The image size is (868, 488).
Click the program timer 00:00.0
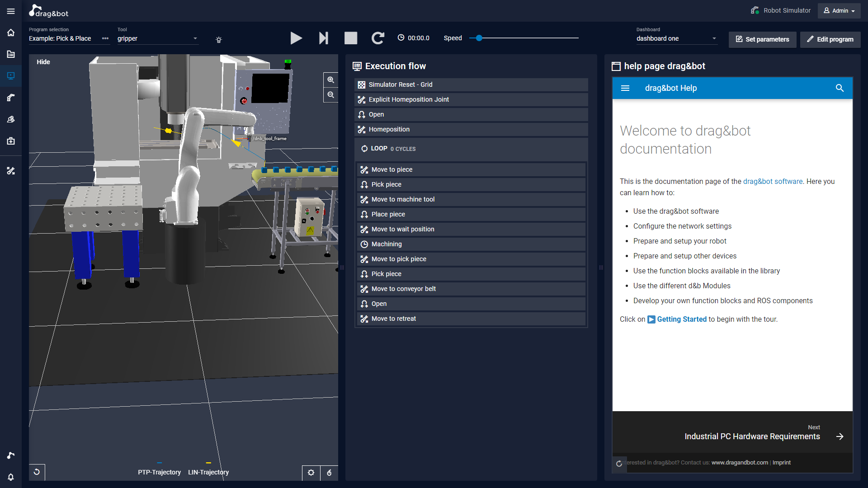tap(414, 38)
